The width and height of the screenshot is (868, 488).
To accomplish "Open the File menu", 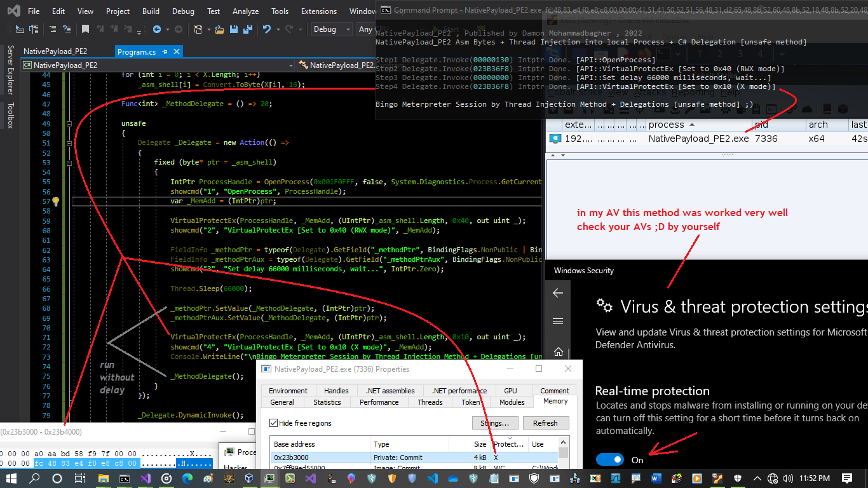I will pos(34,11).
